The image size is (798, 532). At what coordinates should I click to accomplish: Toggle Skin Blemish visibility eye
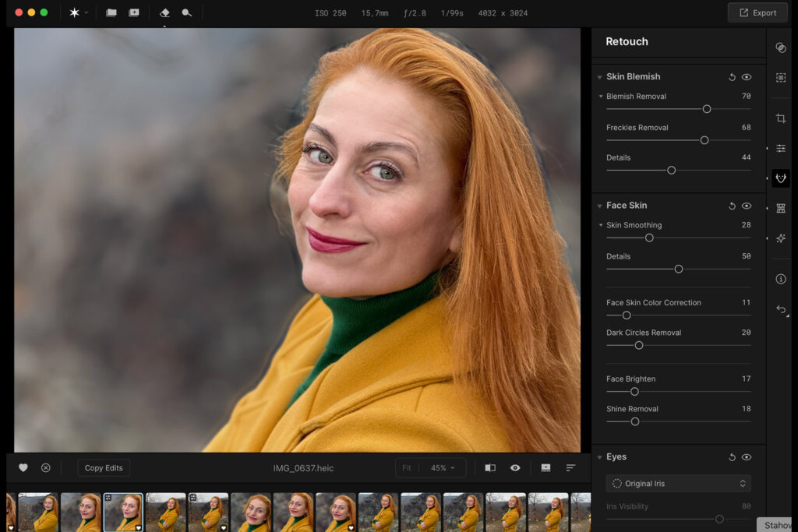pos(747,77)
